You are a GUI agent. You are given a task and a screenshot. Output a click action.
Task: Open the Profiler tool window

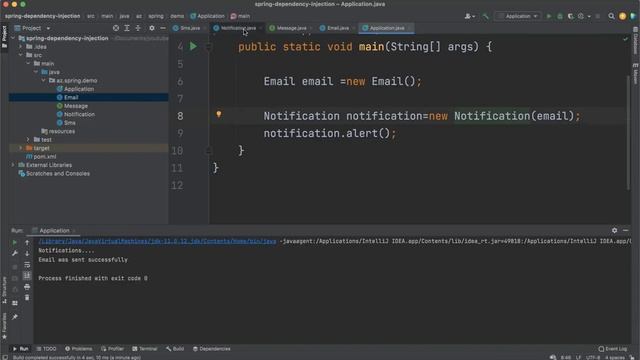pyautogui.click(x=112, y=349)
